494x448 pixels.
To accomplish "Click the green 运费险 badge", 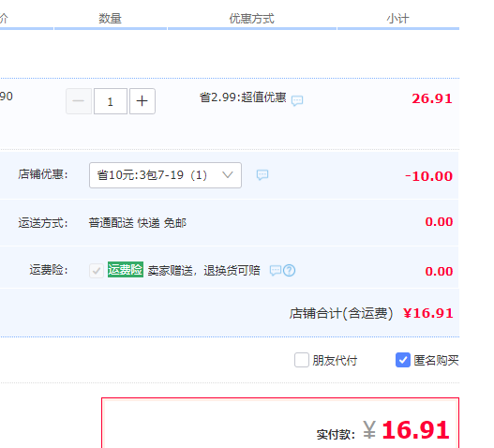I will click(126, 270).
